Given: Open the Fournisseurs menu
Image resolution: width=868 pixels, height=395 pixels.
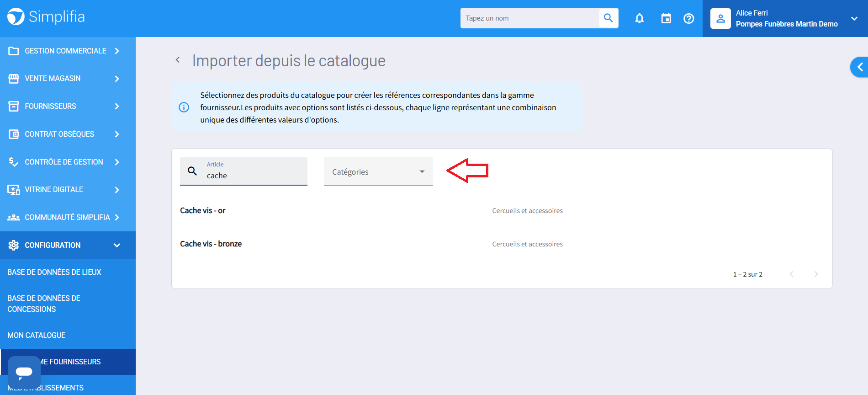Looking at the screenshot, I should pyautogui.click(x=68, y=106).
